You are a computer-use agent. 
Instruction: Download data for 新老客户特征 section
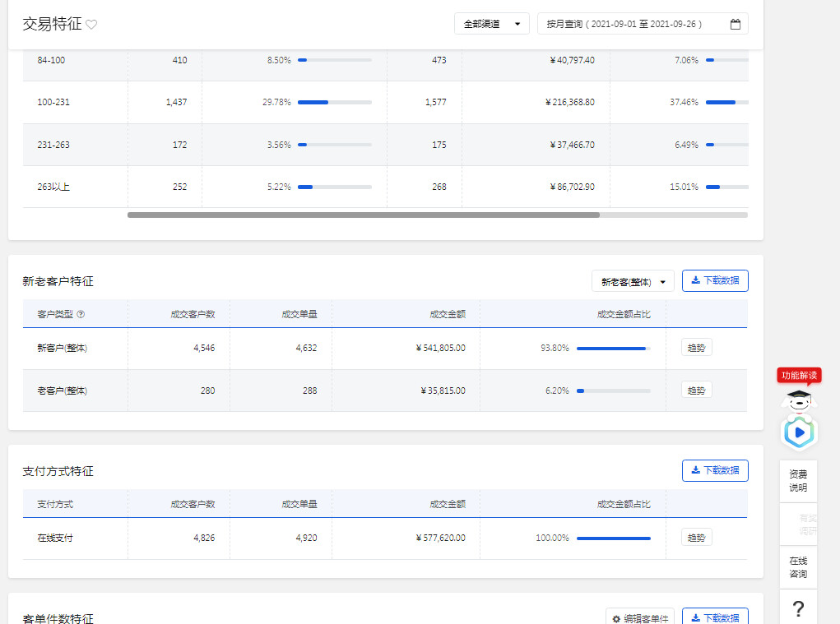click(x=715, y=280)
